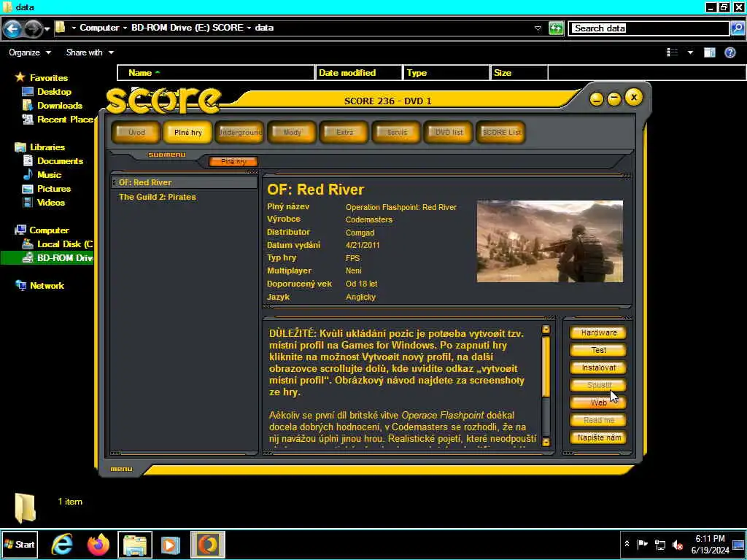Click the BD-ROM Drive (E:) SCORE breadcrumb
Viewport: 747px width, 560px height.
point(187,28)
